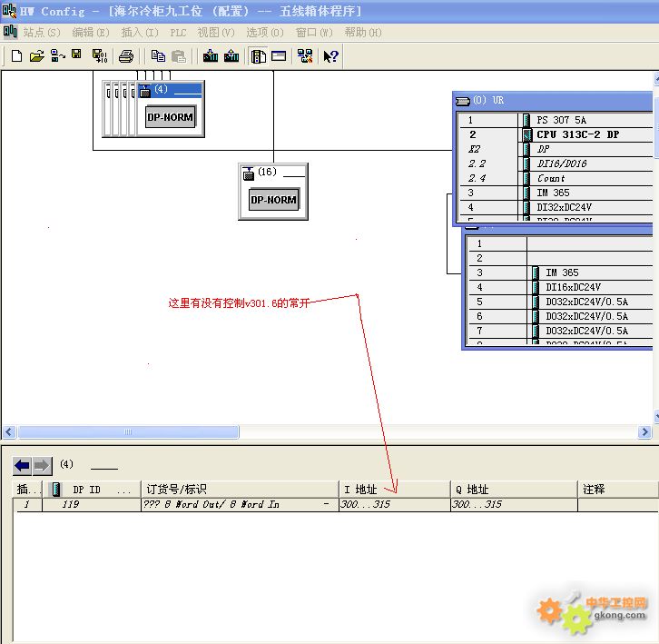Select the DI16xDC24V row
The height and width of the screenshot is (644, 659).
click(560, 287)
